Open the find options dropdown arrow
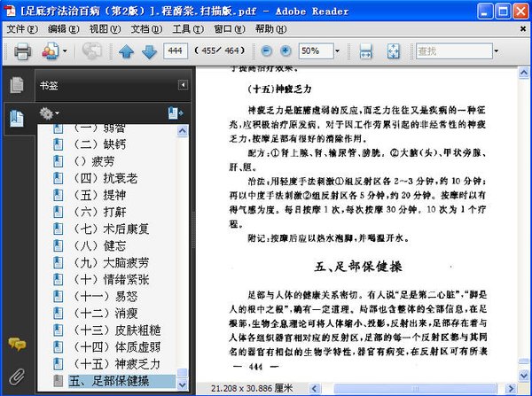 496,51
